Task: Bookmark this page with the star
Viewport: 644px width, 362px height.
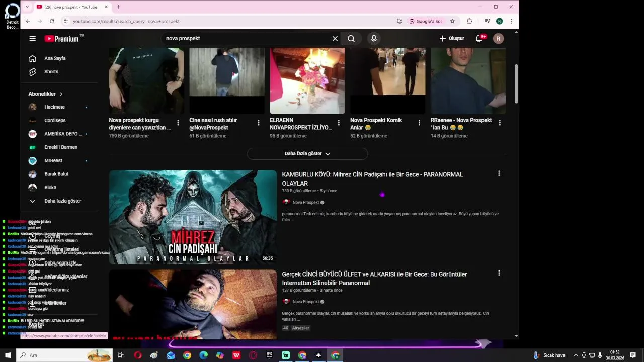Action: pyautogui.click(x=452, y=21)
